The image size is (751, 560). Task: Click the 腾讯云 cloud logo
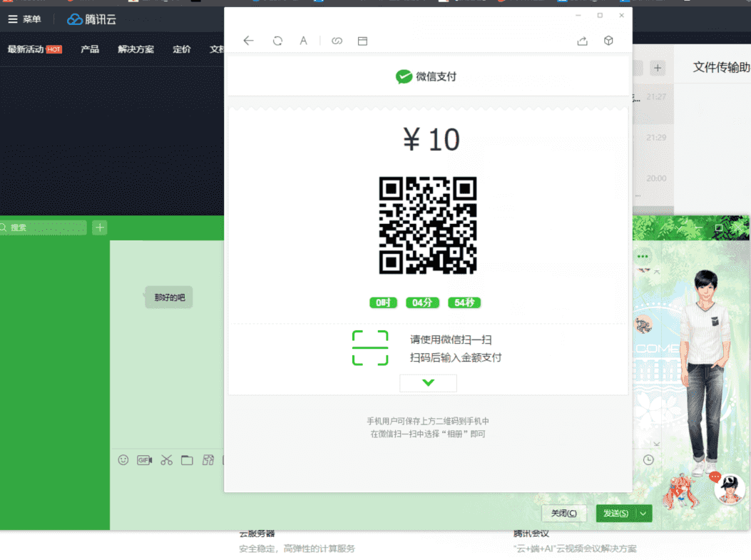(92, 19)
